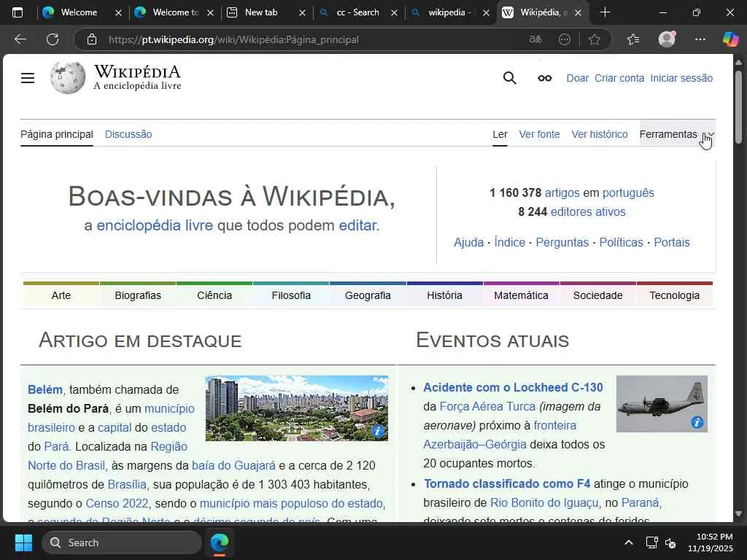Open the Perguntas link
747x560 pixels.
(x=562, y=242)
